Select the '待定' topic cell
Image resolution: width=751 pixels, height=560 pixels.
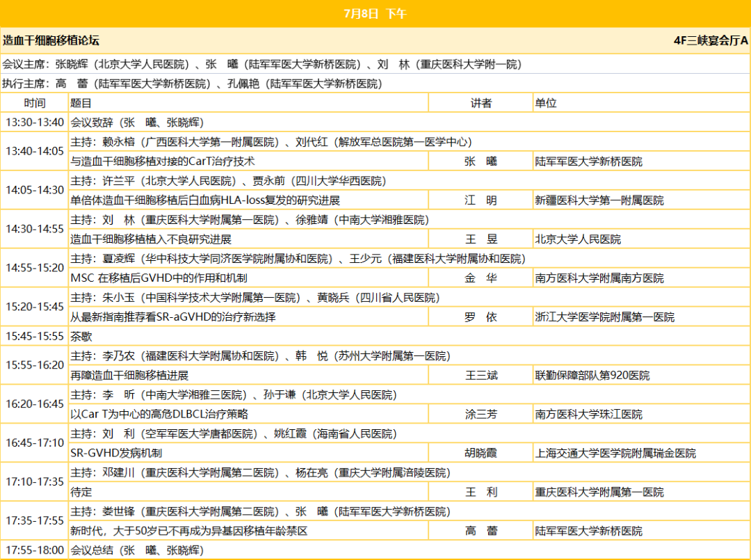click(x=248, y=492)
